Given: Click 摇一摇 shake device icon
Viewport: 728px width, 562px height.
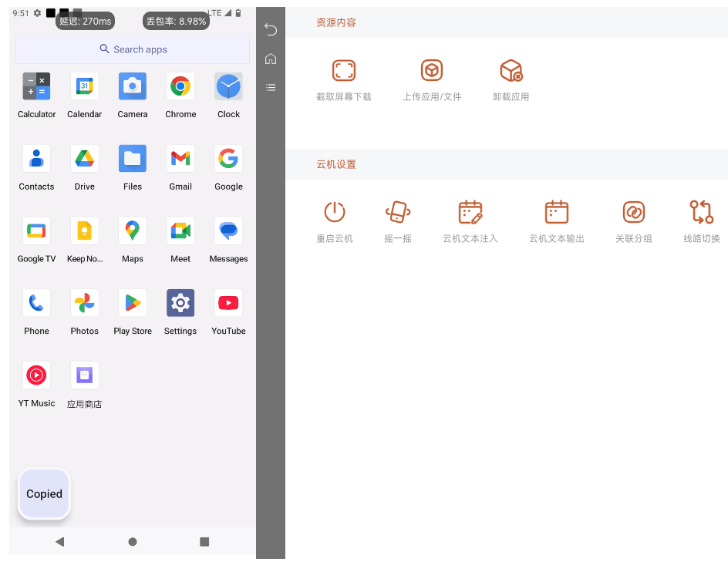Looking at the screenshot, I should tap(398, 212).
